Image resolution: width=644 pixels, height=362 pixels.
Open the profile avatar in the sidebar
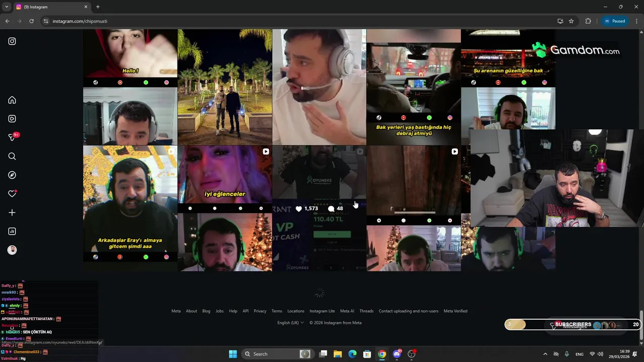click(12, 250)
